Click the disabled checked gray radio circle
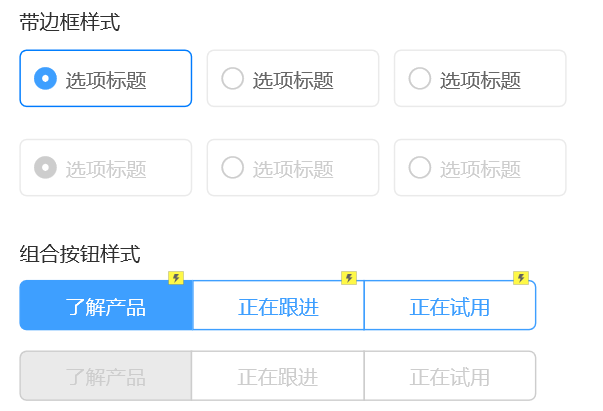This screenshot has height=411, width=603. click(45, 168)
